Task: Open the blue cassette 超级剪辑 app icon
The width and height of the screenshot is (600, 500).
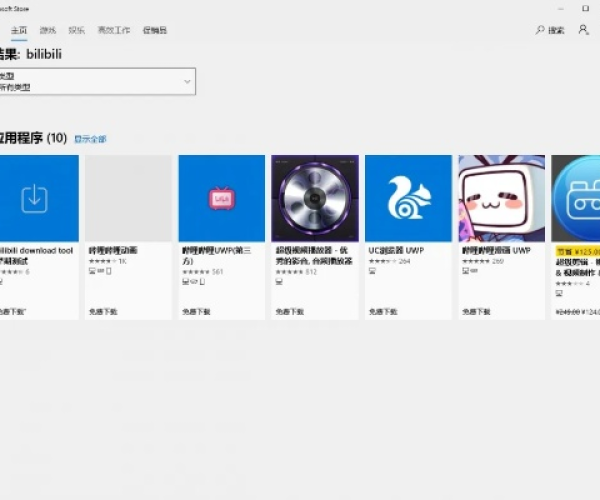Action: tap(576, 198)
